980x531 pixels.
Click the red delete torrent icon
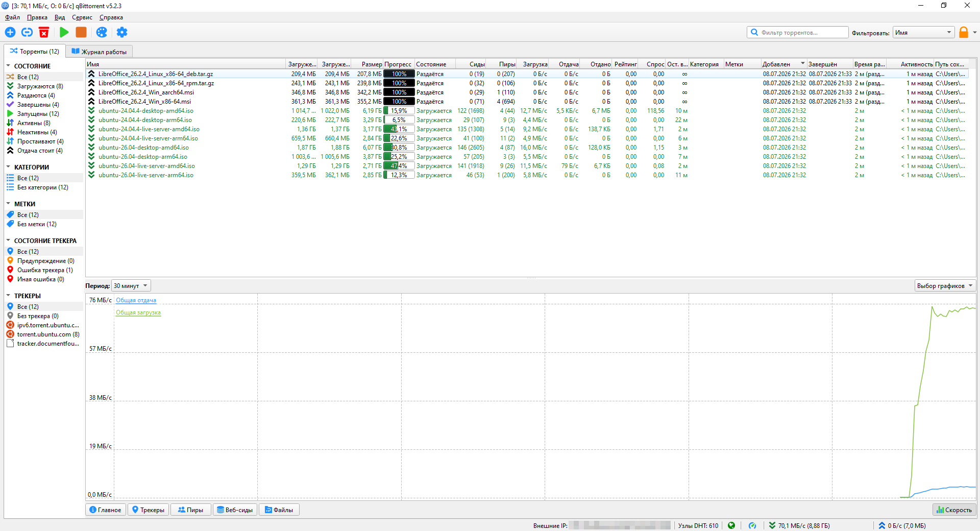[x=44, y=32]
